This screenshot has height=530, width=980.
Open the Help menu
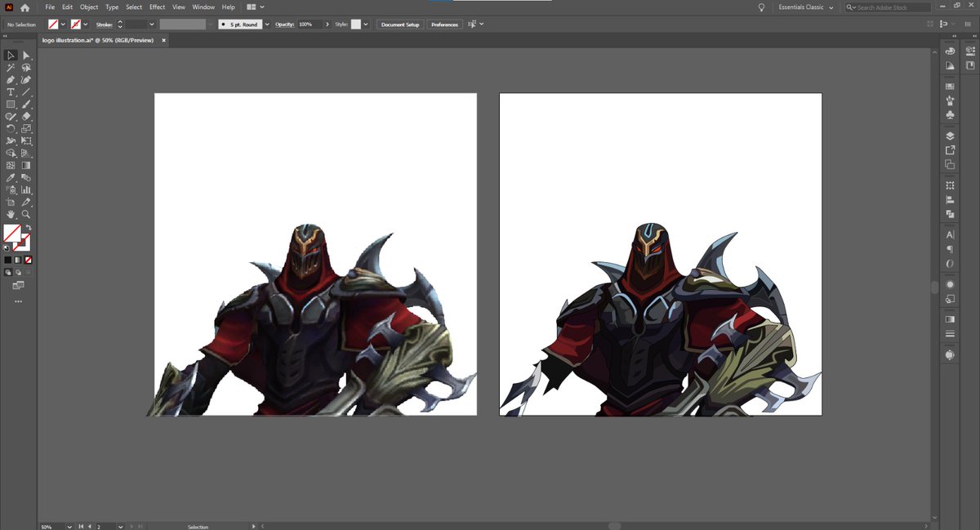228,7
